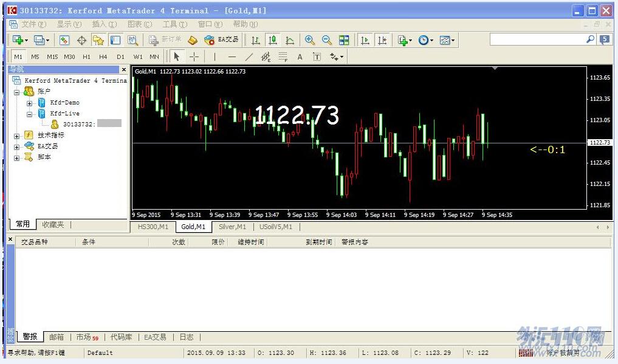618x364 pixels.
Task: Open the Data Window crosshair icon
Action: click(x=81, y=39)
